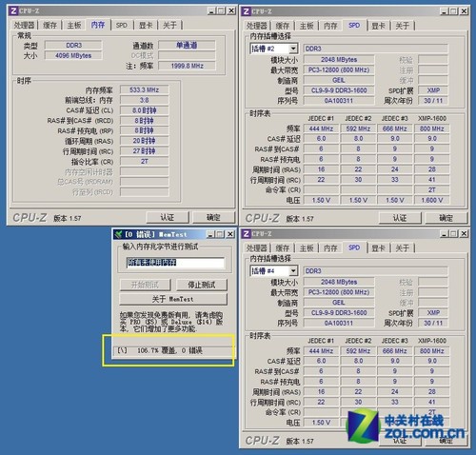Open 显卡 tab in the memory CPU-Z window
Screen dimensions: 476x455
pyautogui.click(x=146, y=25)
